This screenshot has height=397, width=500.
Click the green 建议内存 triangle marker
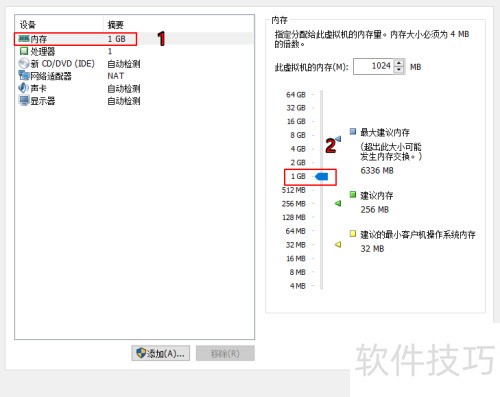tap(338, 203)
